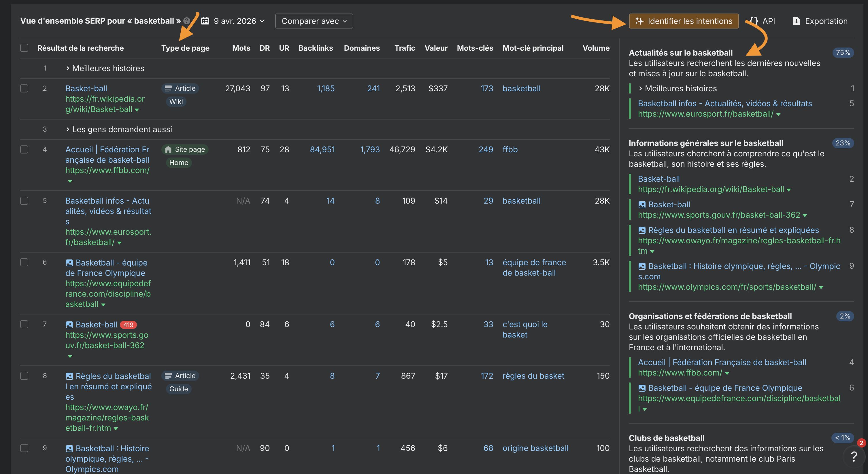Open Exportation via the download document icon
The height and width of the screenshot is (474, 868).
796,21
